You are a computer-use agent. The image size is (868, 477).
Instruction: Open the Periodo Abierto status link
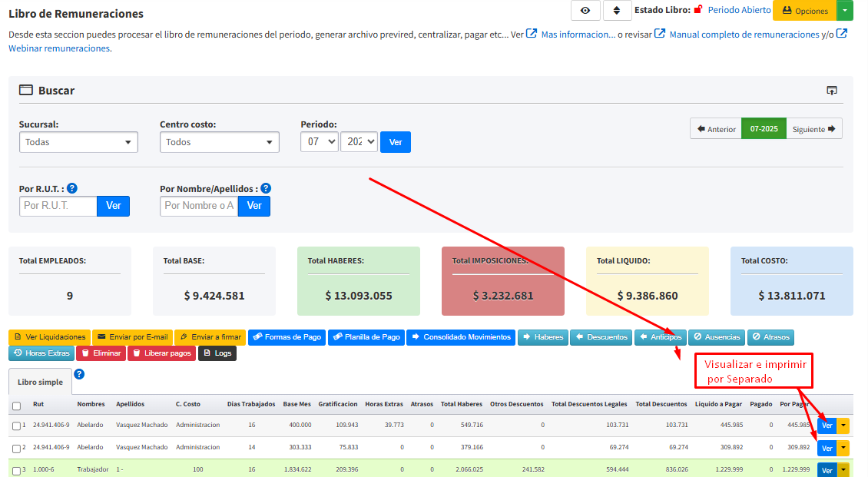tap(739, 10)
